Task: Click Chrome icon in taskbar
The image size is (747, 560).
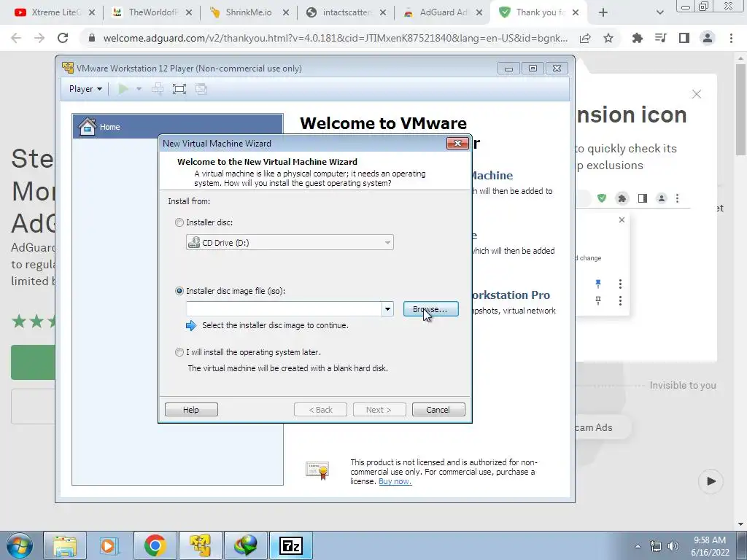Action: 155,545
